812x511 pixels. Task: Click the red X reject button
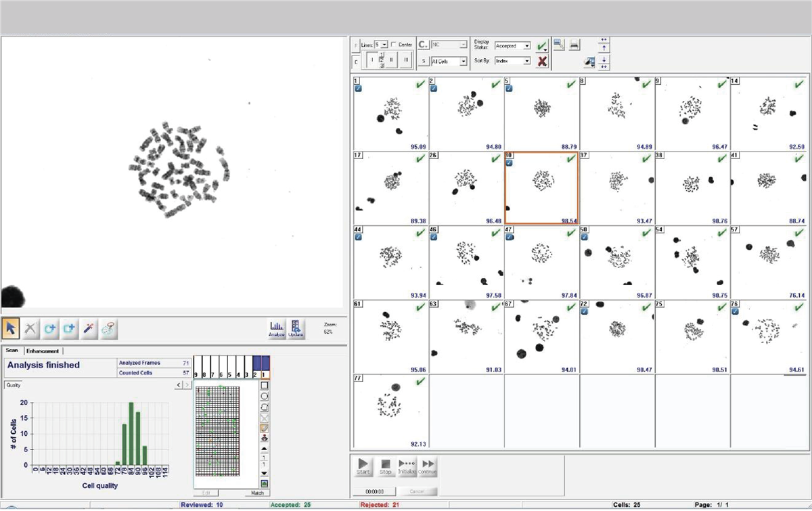(x=542, y=62)
